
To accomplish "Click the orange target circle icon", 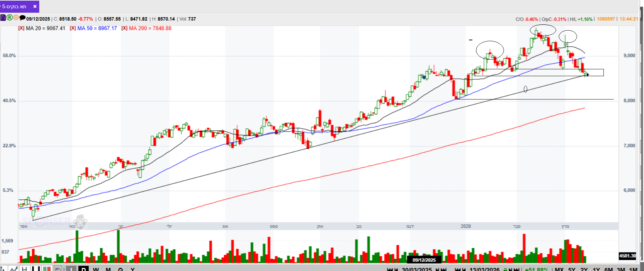I will coord(16,17).
